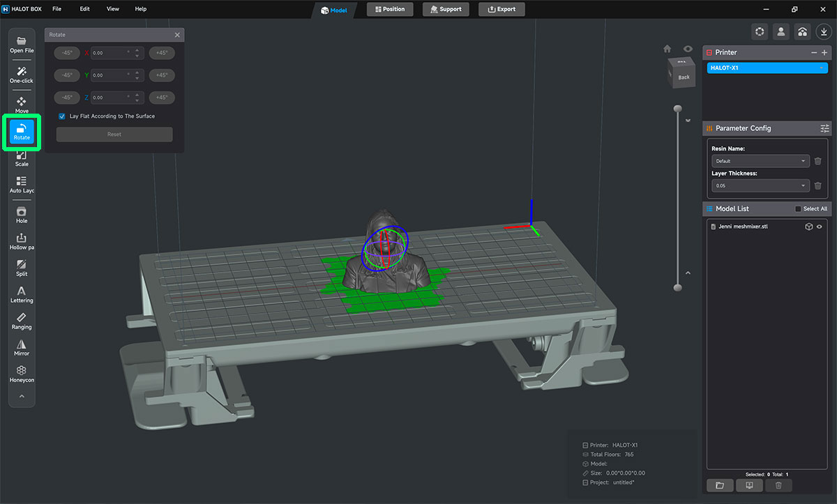Open the Auto Layout tool
The image size is (837, 504).
[22, 185]
